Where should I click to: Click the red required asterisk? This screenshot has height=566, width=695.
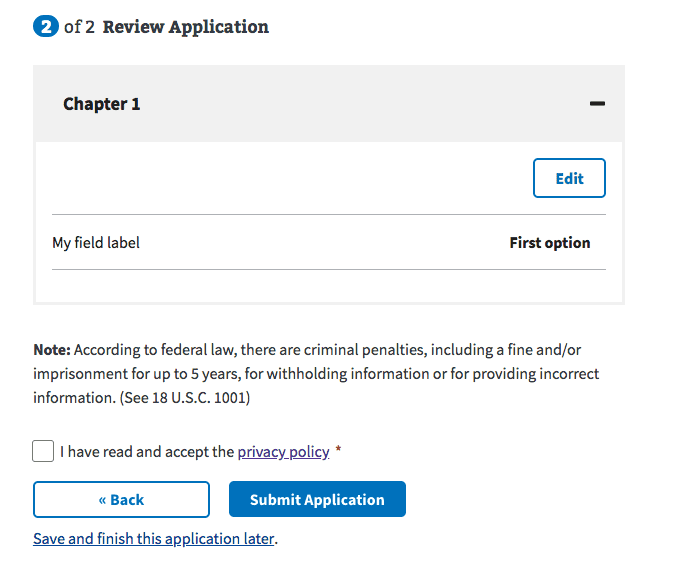pyautogui.click(x=338, y=452)
